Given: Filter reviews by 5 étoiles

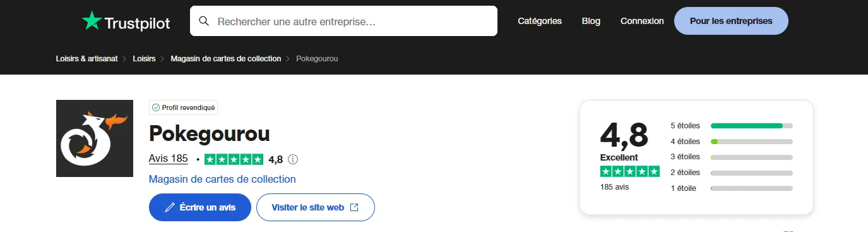Looking at the screenshot, I should click(732, 126).
